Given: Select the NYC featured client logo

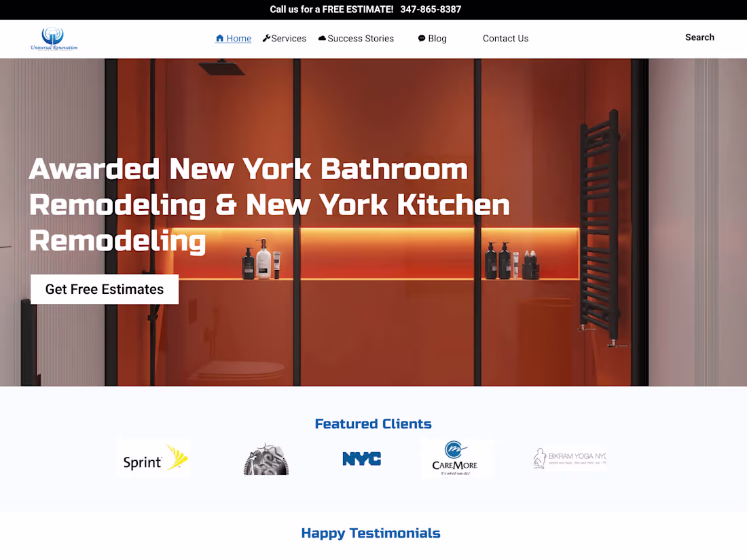Looking at the screenshot, I should click(362, 458).
